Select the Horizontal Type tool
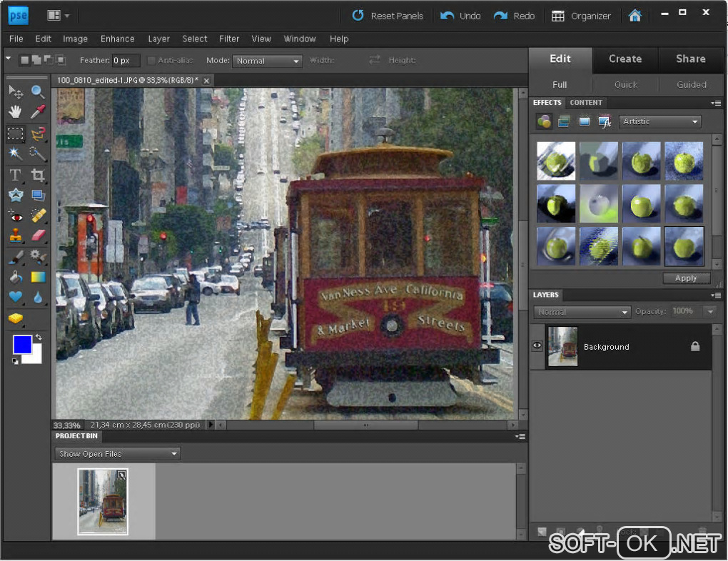Viewport: 728px width, 561px height. (x=16, y=175)
